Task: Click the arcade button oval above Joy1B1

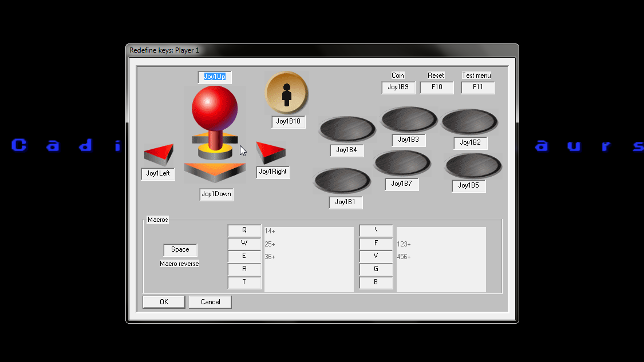Action: pos(342,181)
